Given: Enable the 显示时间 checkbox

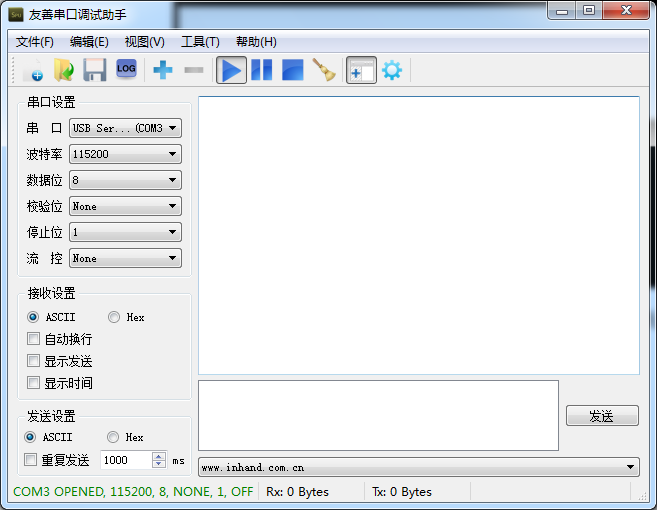Looking at the screenshot, I should [x=34, y=383].
